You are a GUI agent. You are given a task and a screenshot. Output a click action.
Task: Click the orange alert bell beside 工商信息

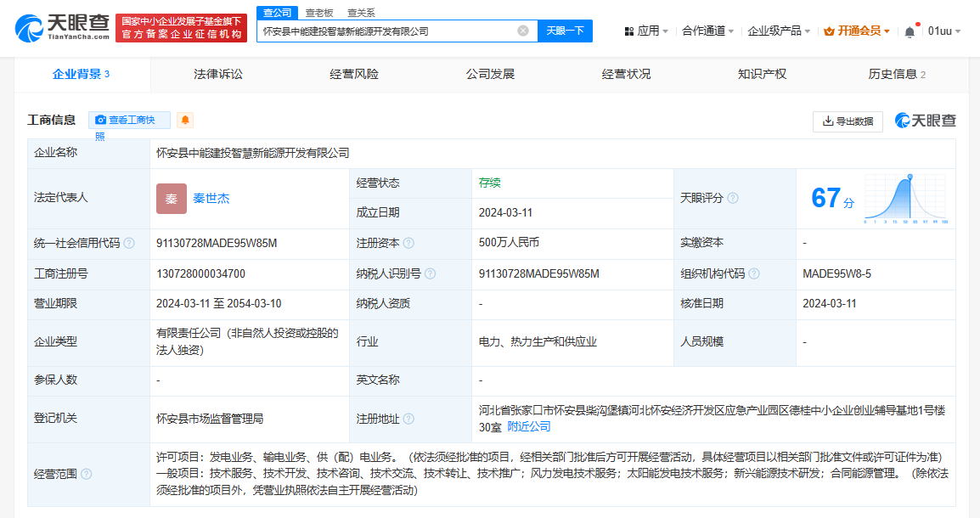[x=185, y=120]
